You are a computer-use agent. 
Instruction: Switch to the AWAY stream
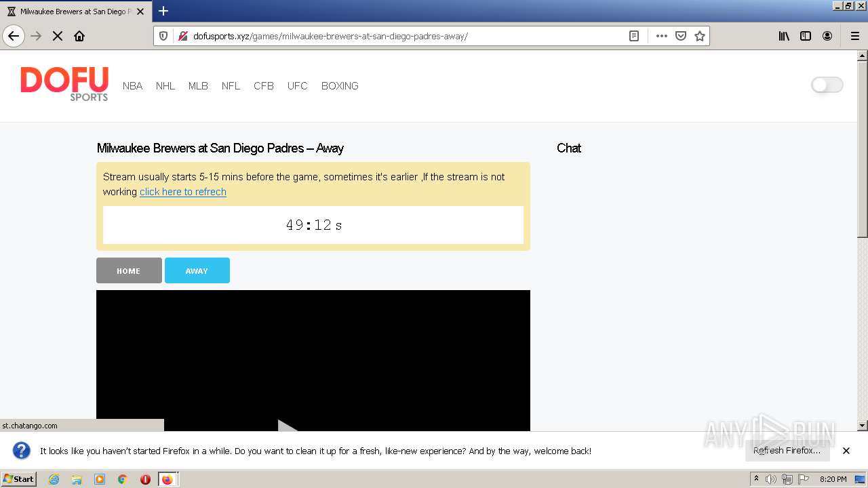click(x=197, y=270)
